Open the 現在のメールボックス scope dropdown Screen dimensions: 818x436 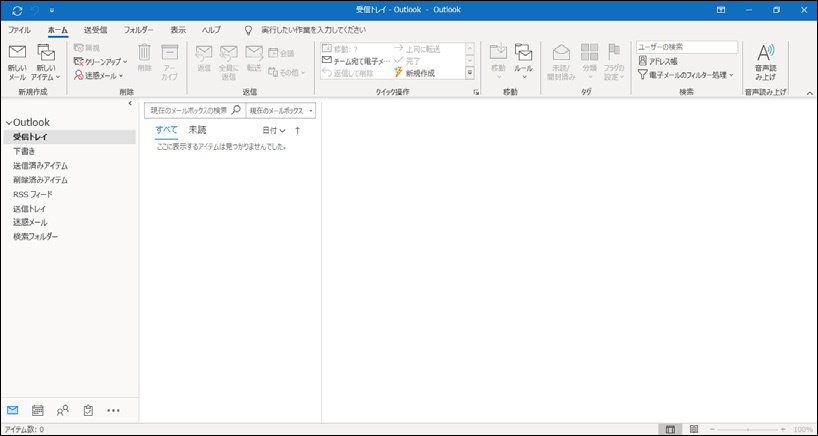pyautogui.click(x=281, y=111)
